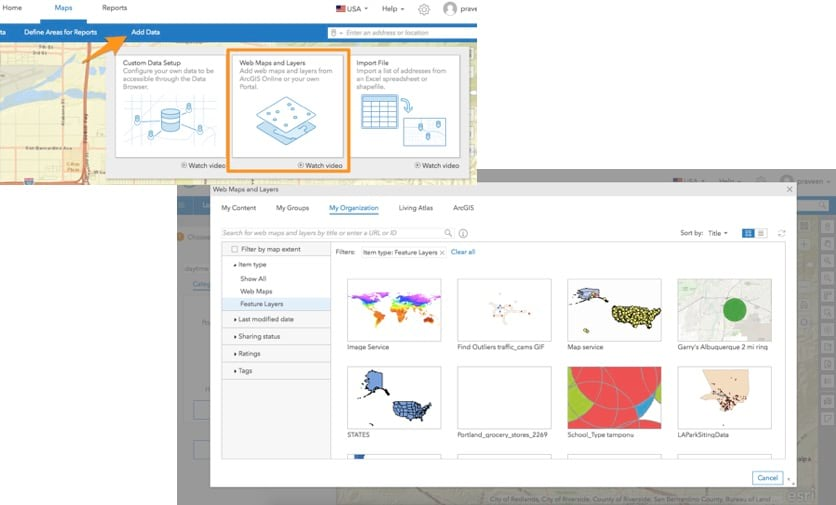Click the Custom Data Setup illustration
The image size is (836, 505).
pyautogui.click(x=170, y=122)
